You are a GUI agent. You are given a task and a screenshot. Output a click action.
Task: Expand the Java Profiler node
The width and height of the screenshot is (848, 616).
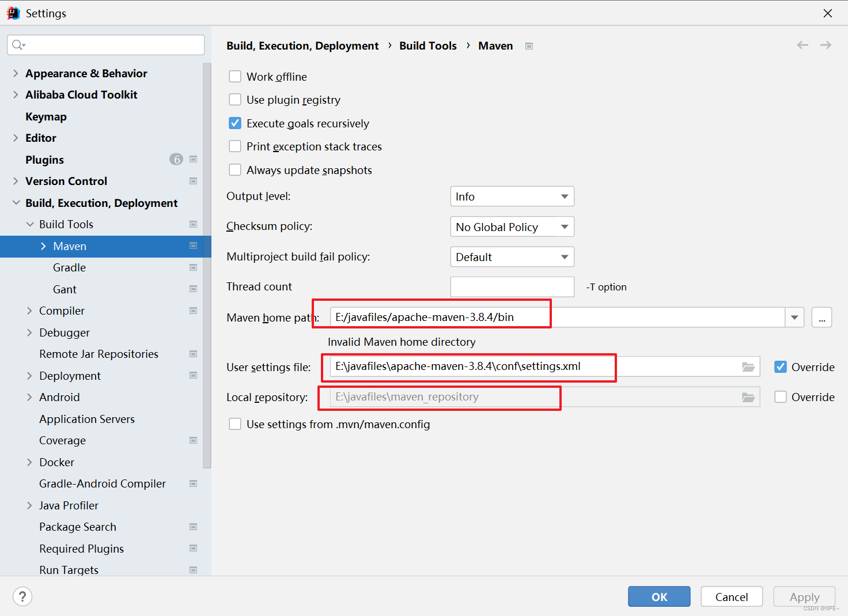[x=29, y=505]
